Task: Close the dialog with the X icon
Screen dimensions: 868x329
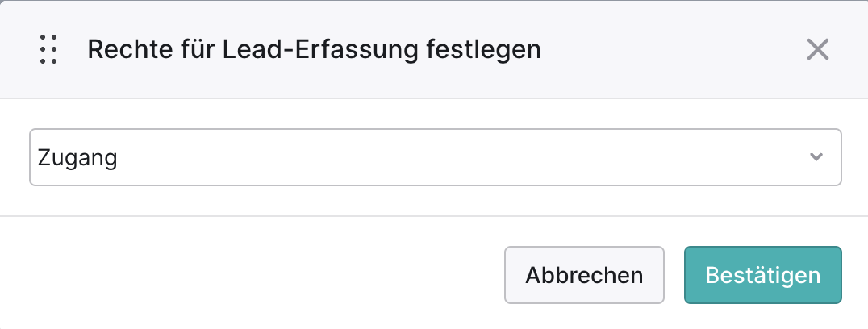Action: click(818, 49)
